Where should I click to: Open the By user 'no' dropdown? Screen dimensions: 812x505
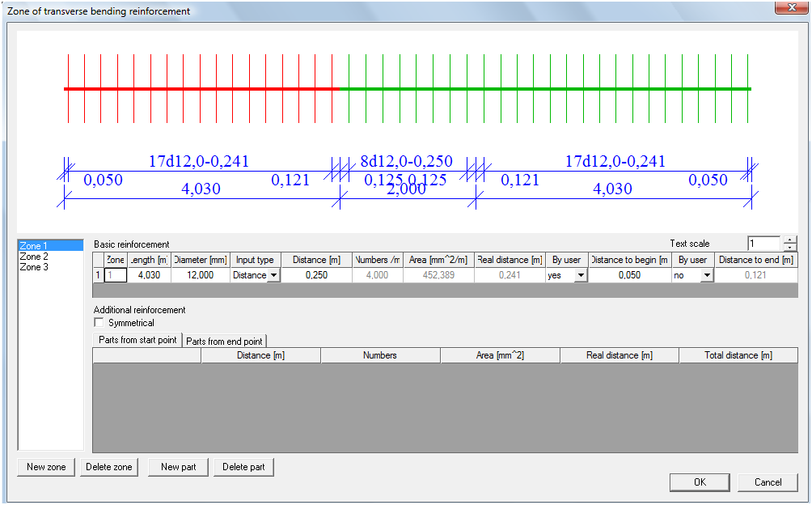pyautogui.click(x=707, y=275)
